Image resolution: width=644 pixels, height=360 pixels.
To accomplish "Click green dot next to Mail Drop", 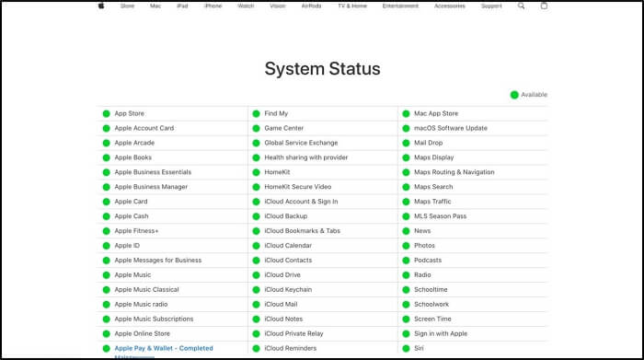I will coord(407,143).
